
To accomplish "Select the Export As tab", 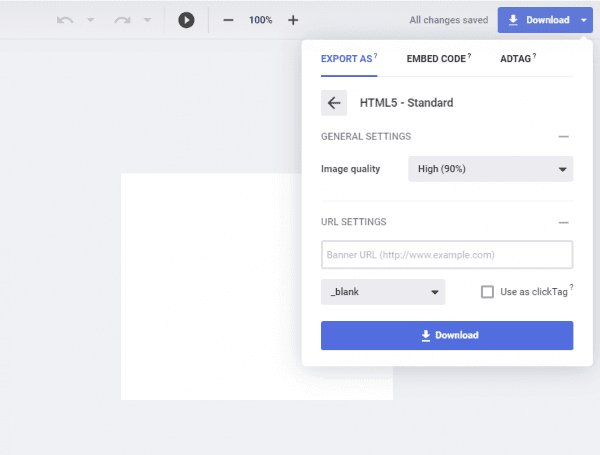I will click(347, 59).
